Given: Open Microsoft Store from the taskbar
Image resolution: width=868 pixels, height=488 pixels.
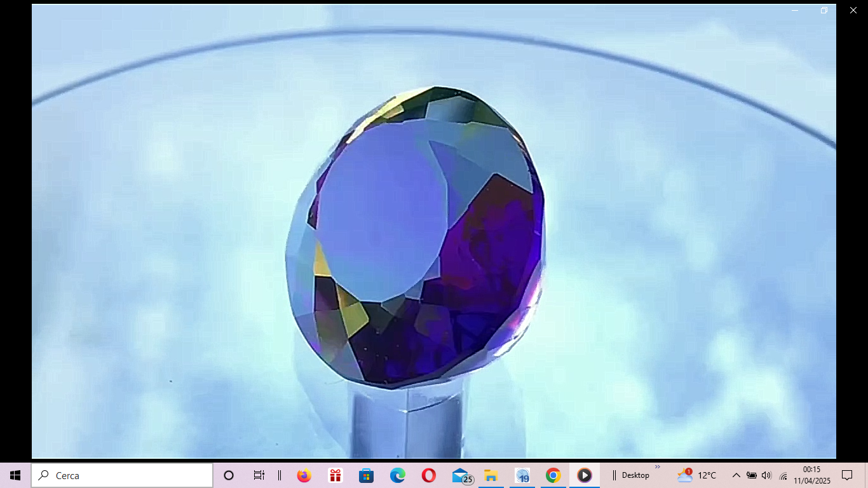Looking at the screenshot, I should (x=366, y=475).
